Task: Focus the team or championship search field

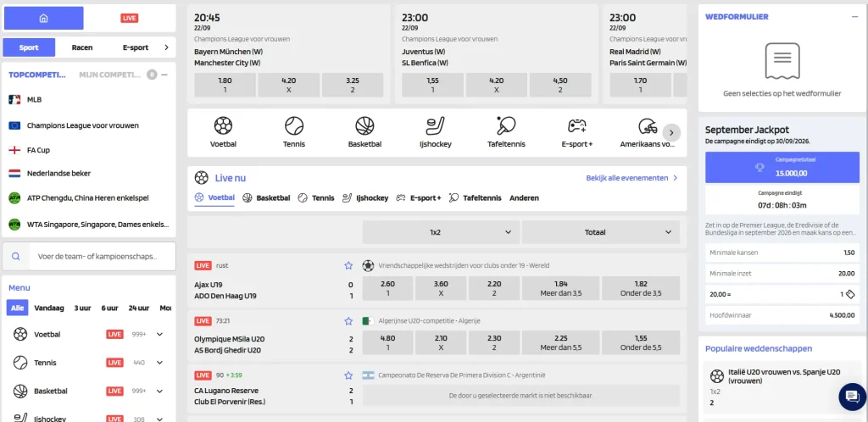Action: [102, 257]
